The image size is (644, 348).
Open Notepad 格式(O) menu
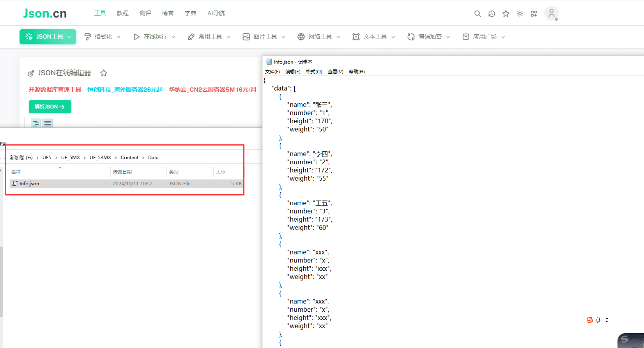click(314, 72)
